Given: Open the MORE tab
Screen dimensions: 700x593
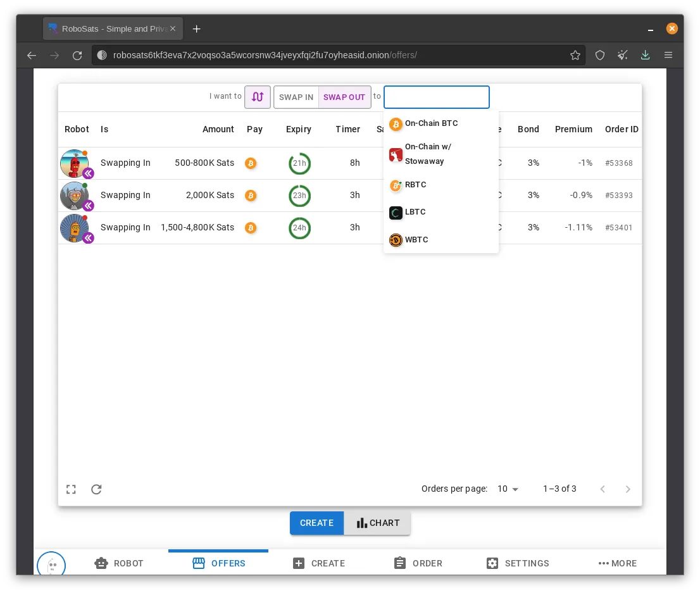Looking at the screenshot, I should click(618, 563).
